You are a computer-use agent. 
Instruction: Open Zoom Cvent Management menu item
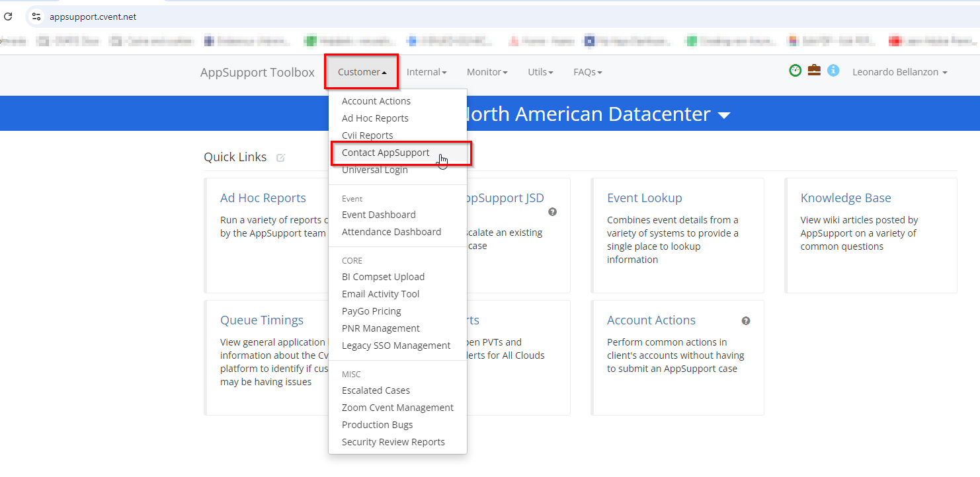click(x=398, y=408)
